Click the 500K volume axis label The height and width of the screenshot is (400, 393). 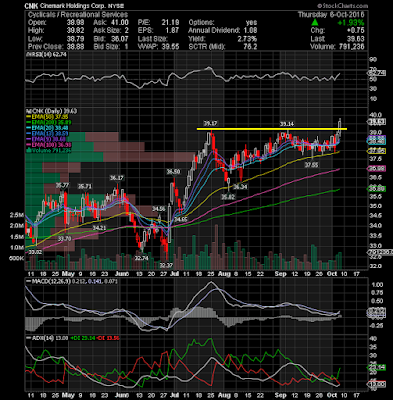pyautogui.click(x=17, y=258)
